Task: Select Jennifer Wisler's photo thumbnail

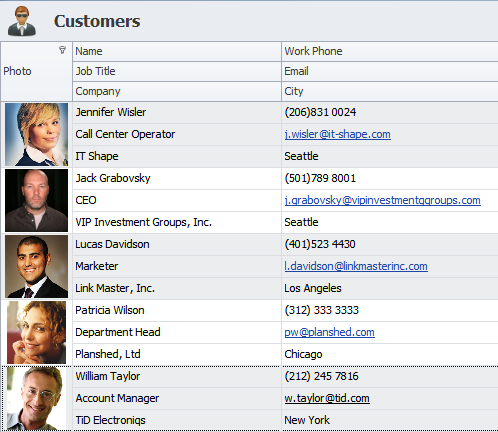Action: point(36,134)
